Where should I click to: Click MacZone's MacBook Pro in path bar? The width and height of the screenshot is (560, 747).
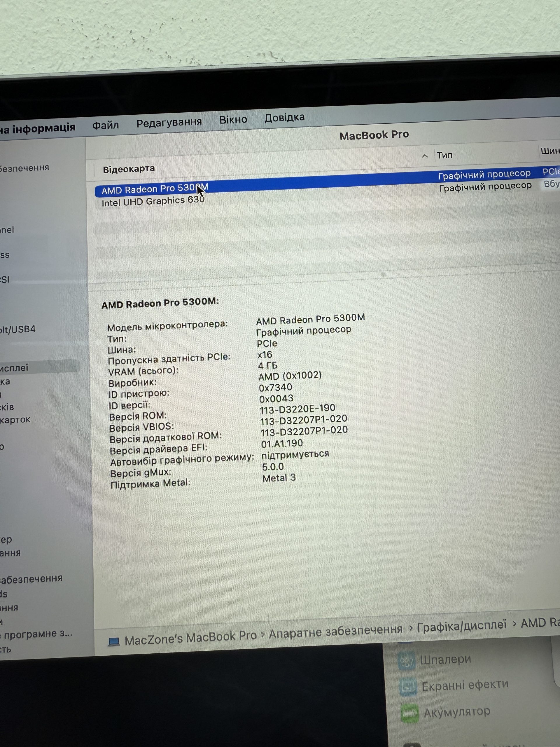coord(191,638)
